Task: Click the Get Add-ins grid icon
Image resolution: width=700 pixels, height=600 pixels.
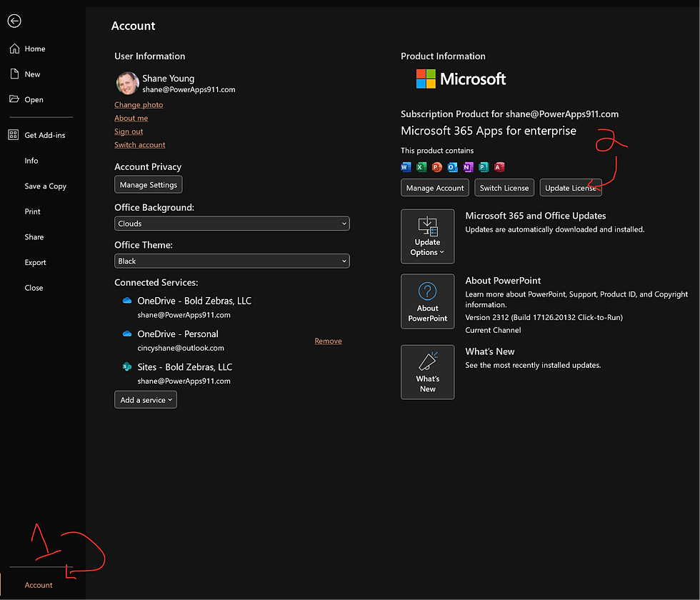Action: pyautogui.click(x=14, y=135)
